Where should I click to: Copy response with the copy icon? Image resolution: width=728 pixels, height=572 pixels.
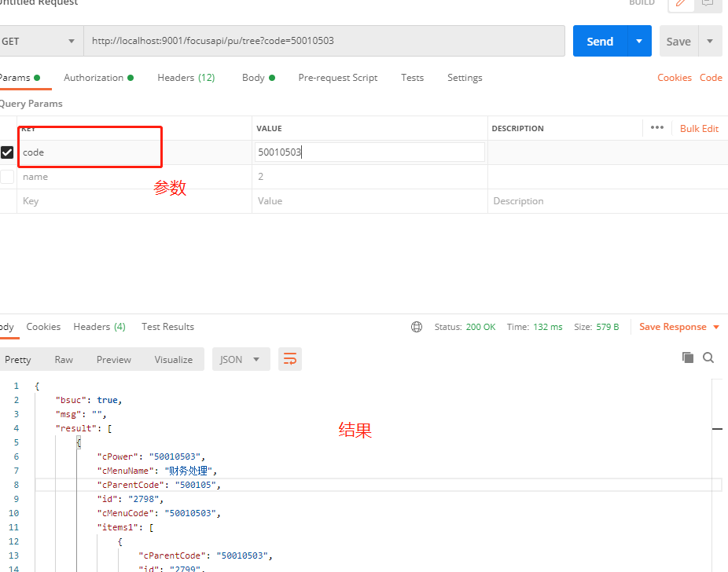(x=688, y=357)
